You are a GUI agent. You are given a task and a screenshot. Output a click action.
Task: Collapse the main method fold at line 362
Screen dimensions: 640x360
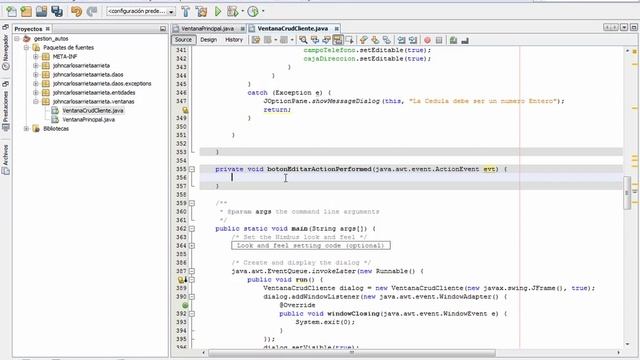point(192,229)
